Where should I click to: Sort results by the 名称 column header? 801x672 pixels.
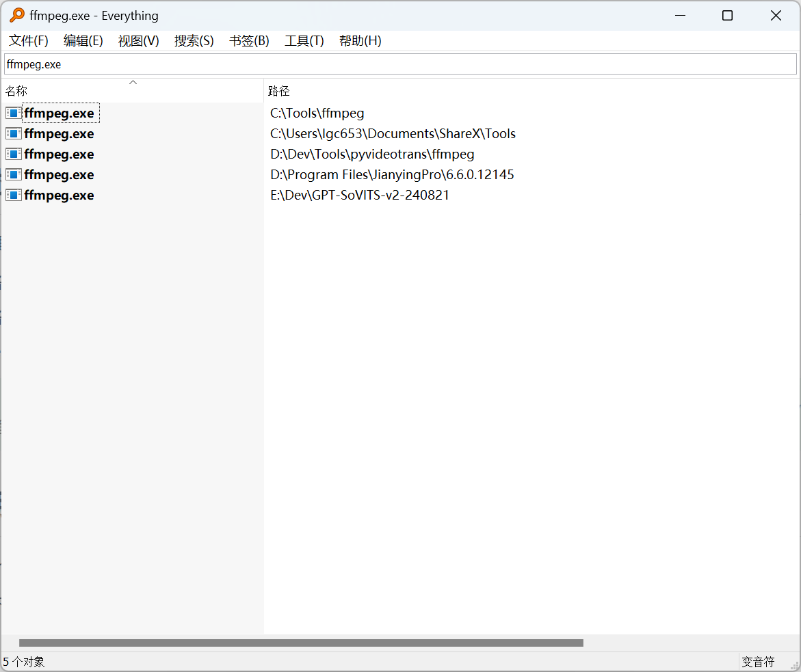tap(132, 91)
